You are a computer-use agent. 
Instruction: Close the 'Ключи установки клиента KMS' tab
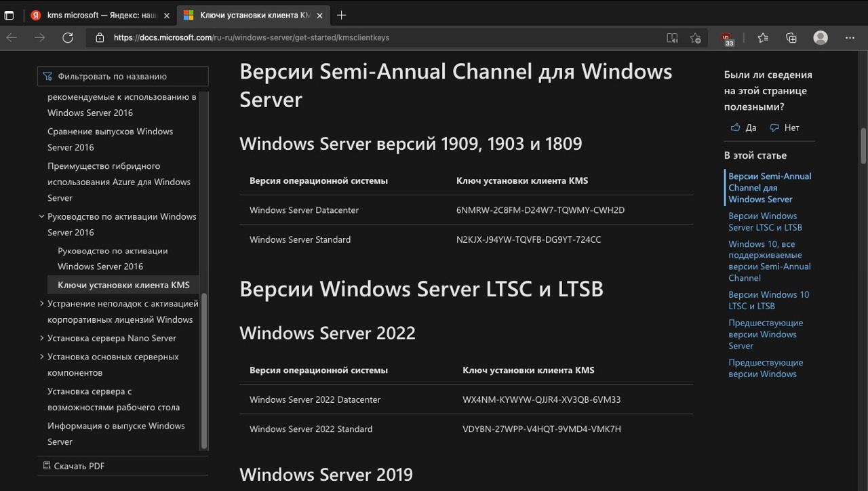tap(319, 15)
